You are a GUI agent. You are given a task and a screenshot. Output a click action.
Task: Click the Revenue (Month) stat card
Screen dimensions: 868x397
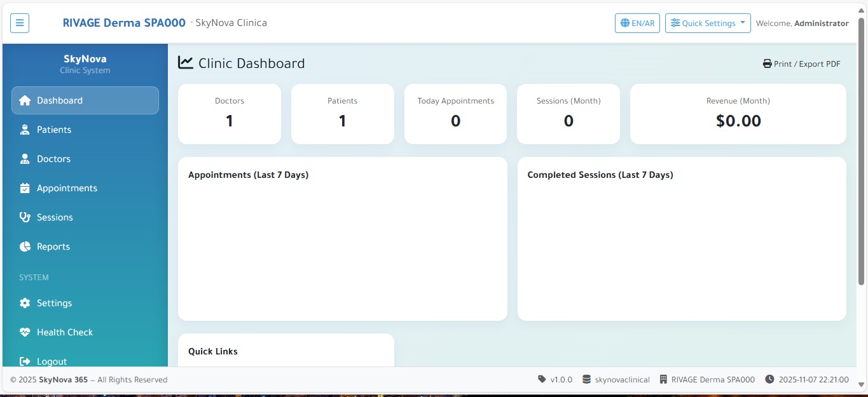point(738,114)
